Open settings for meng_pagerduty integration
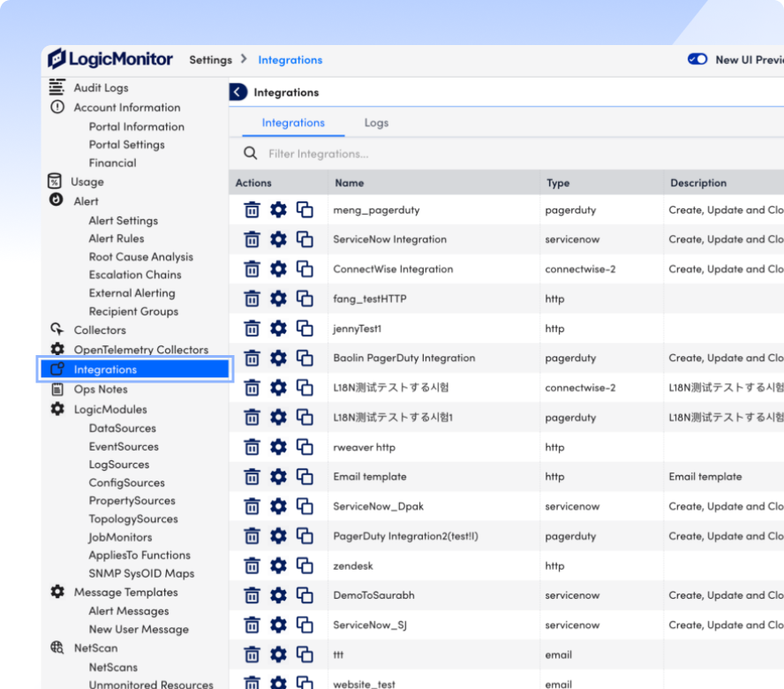Image resolution: width=784 pixels, height=689 pixels. pos(278,209)
